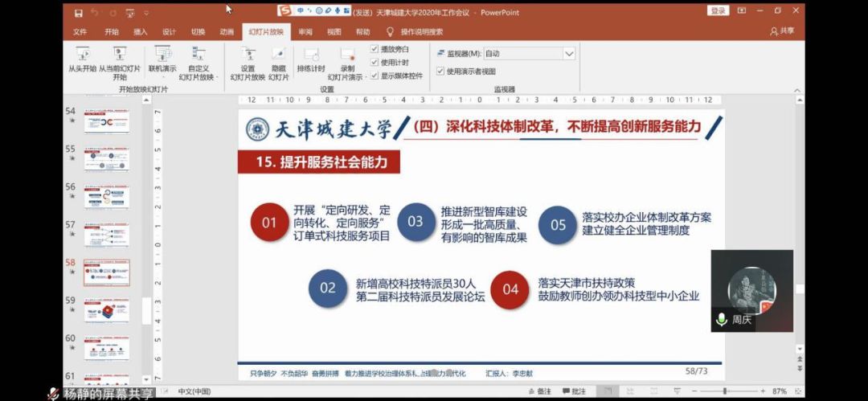
Task: Click next slide double-arrow button
Action: 800,370
